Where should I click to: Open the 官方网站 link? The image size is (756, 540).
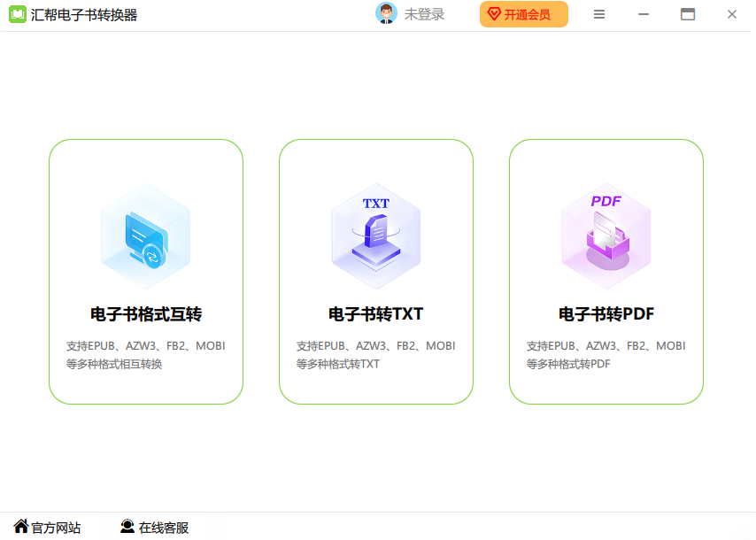[x=56, y=528]
